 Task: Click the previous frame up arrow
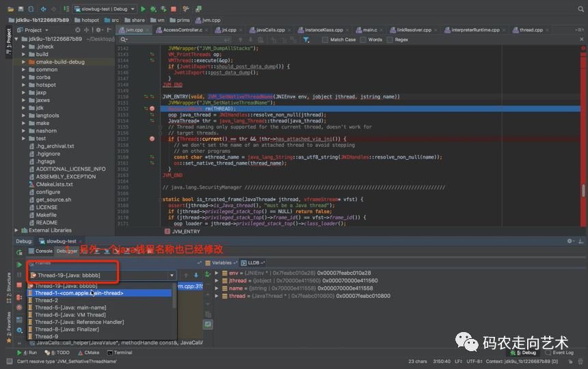(185, 275)
